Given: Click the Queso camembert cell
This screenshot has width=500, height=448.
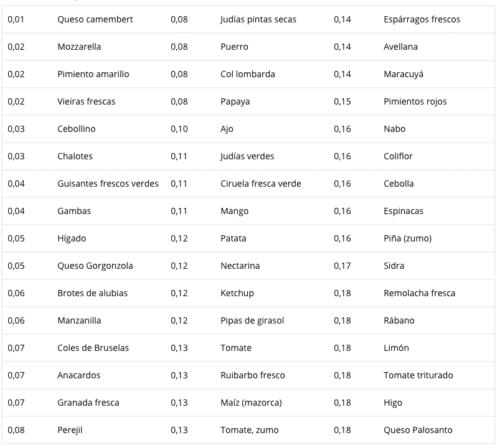Looking at the screenshot, I should [95, 19].
